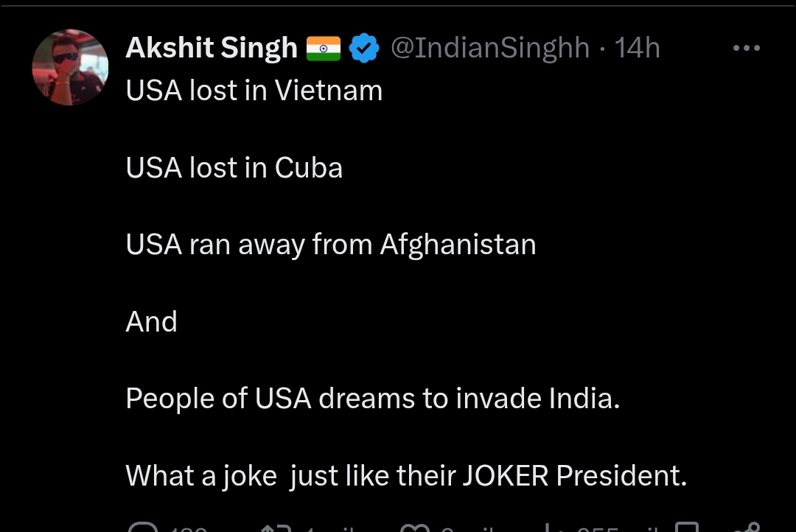Click the reply speech bubble icon
Screen dimensions: 796x532
pyautogui.click(x=142, y=528)
